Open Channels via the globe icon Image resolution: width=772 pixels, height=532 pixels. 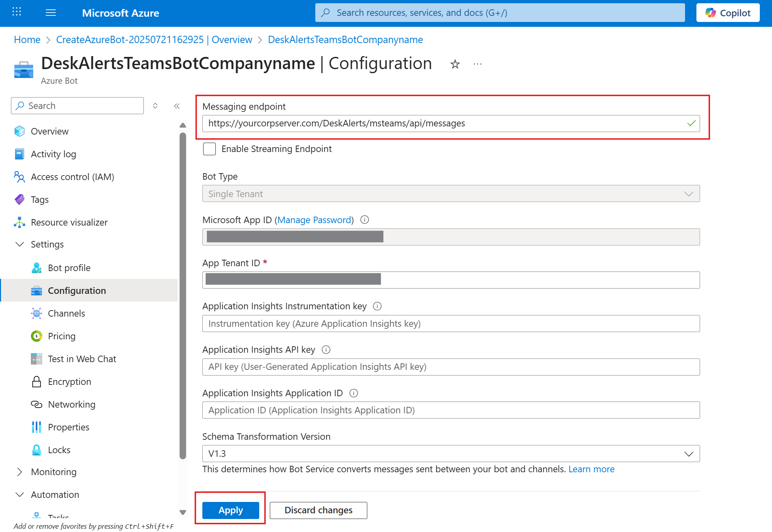[37, 313]
